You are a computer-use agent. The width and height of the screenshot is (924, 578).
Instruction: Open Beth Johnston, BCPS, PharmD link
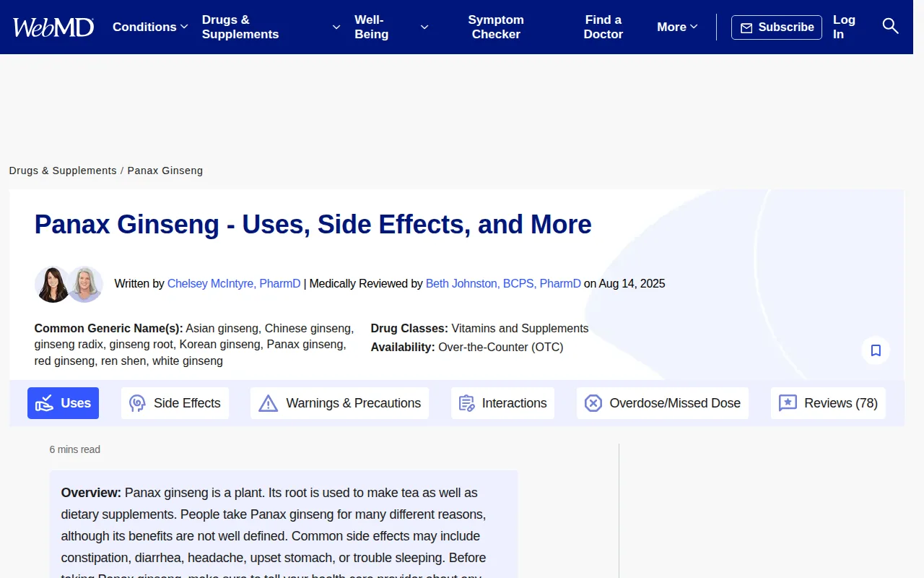coord(503,284)
